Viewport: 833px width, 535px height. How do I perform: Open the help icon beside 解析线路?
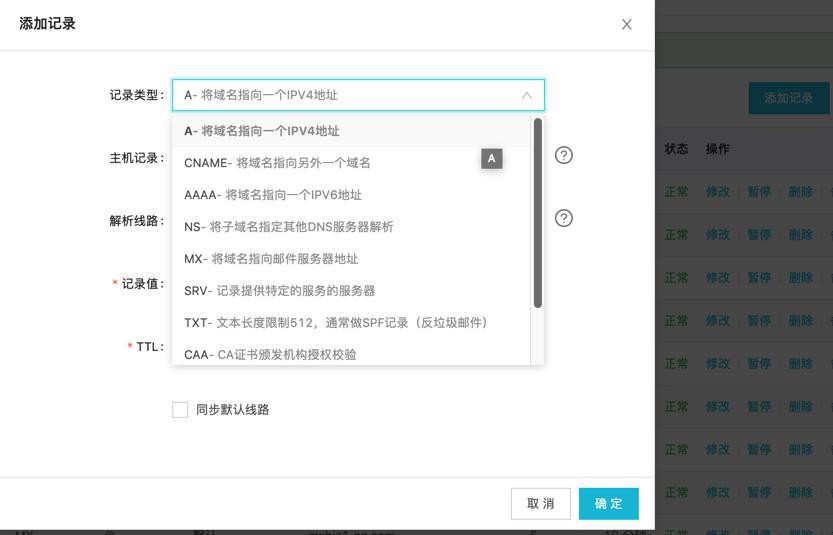point(564,218)
